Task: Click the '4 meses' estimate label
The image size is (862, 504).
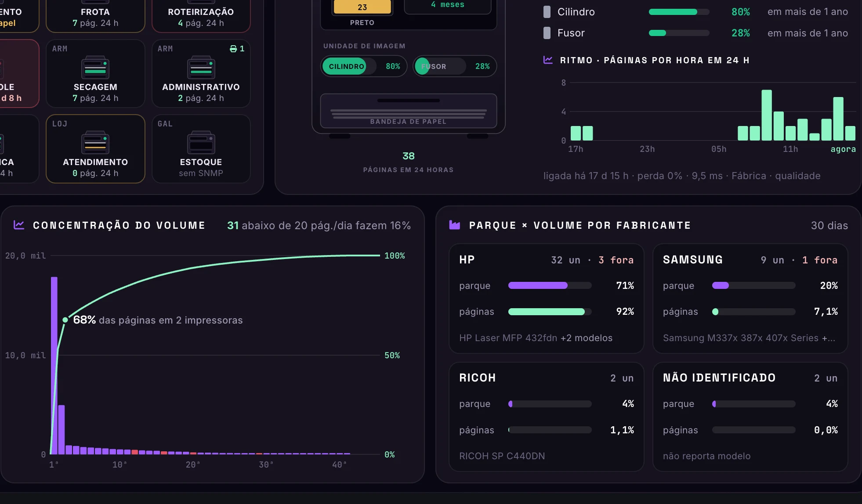Action: [x=448, y=4]
